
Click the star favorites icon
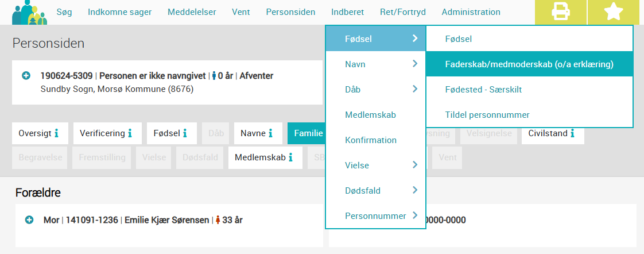tap(614, 11)
